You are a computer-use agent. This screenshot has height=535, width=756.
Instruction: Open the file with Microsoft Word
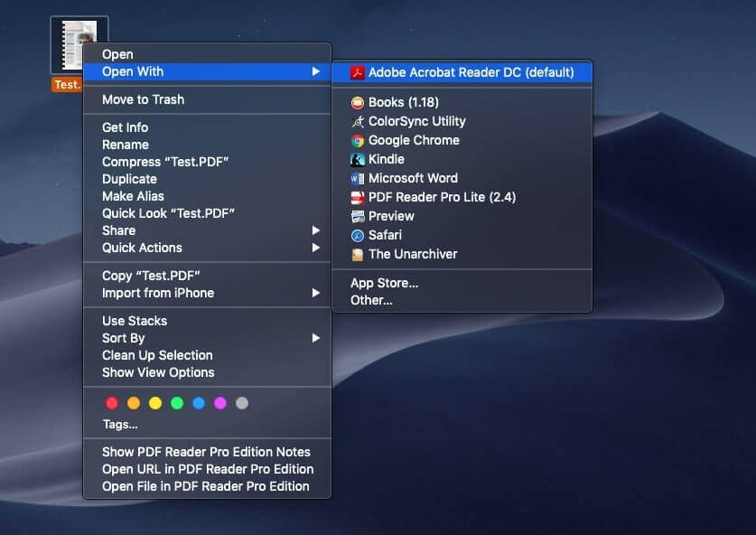pos(462,179)
